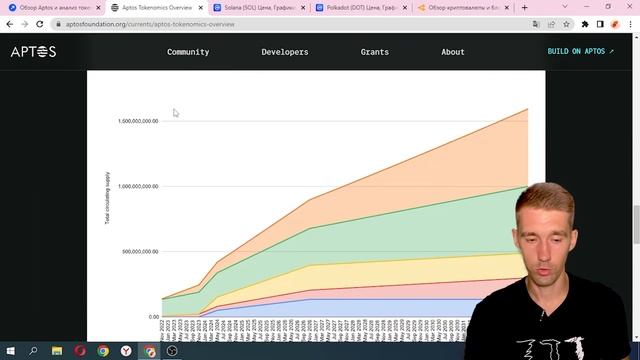Screen dimensions: 640x360
Task: Click the BUILD ON APTOS link
Action: 580,51
